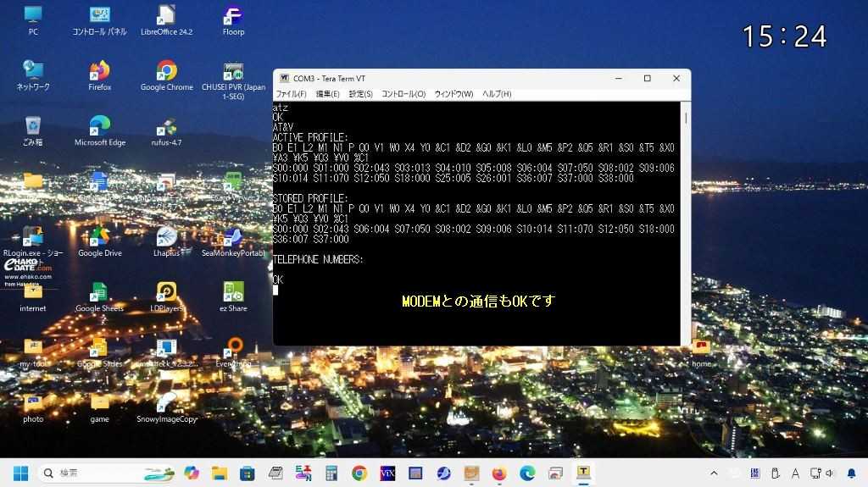Open the 設定(S) menu
This screenshot has width=868, height=487.
pyautogui.click(x=361, y=94)
